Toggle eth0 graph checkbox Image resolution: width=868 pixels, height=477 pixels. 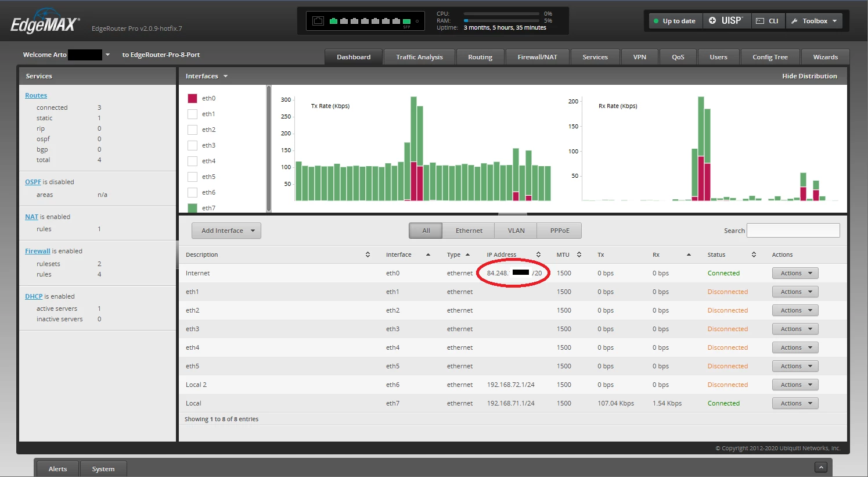coord(192,98)
